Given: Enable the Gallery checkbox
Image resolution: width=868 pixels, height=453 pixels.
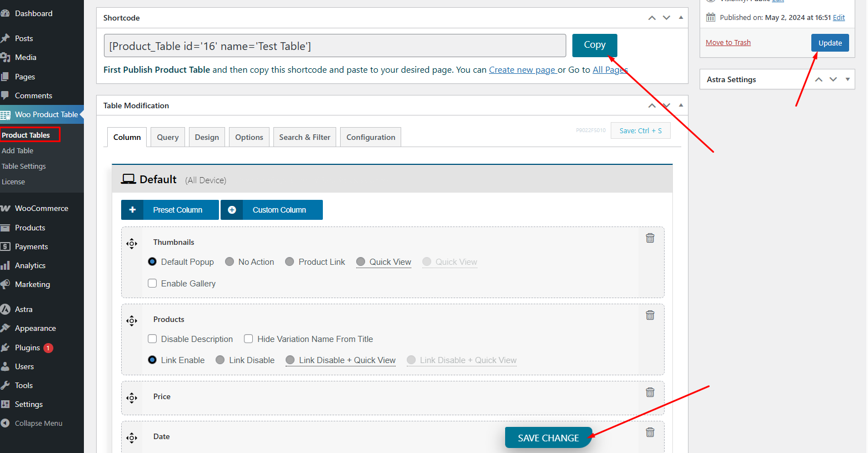Looking at the screenshot, I should (152, 283).
